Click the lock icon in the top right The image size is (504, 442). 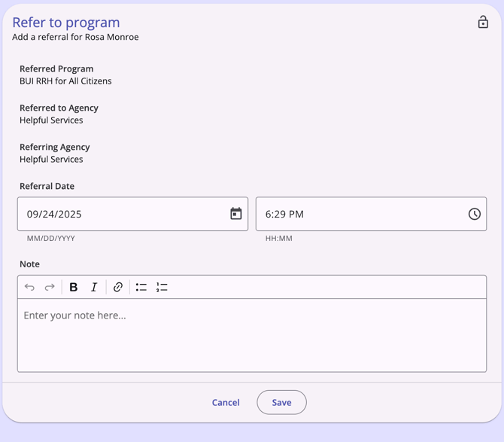coord(483,22)
